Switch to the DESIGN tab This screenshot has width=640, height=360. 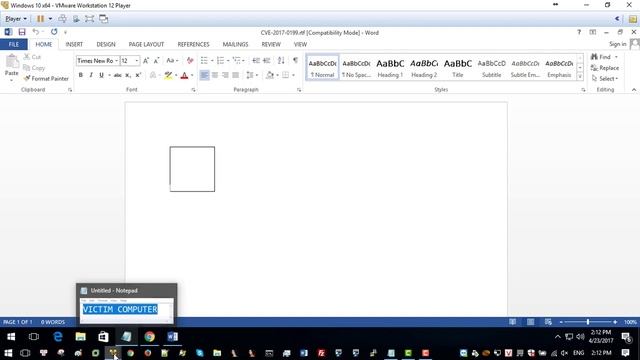click(106, 44)
